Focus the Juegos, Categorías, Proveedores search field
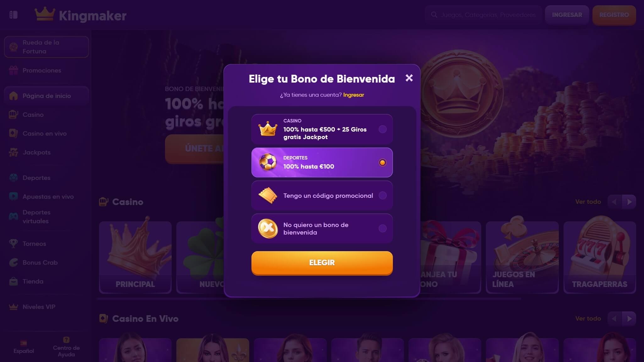Image resolution: width=644 pixels, height=362 pixels. coord(483,15)
